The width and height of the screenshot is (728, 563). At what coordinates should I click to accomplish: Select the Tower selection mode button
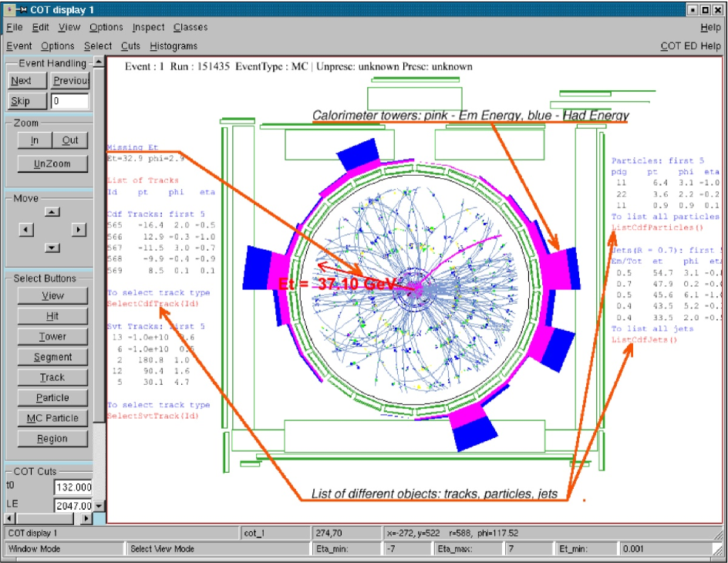tap(52, 336)
